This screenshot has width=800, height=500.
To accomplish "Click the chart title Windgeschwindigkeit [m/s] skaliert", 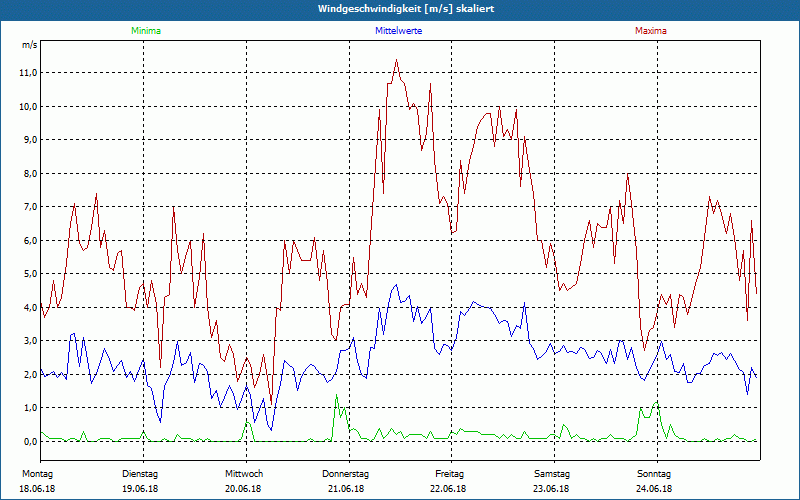I will click(406, 9).
